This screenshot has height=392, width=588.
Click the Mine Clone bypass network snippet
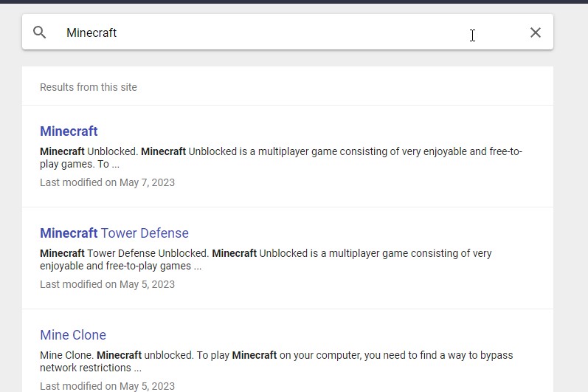[277, 361]
